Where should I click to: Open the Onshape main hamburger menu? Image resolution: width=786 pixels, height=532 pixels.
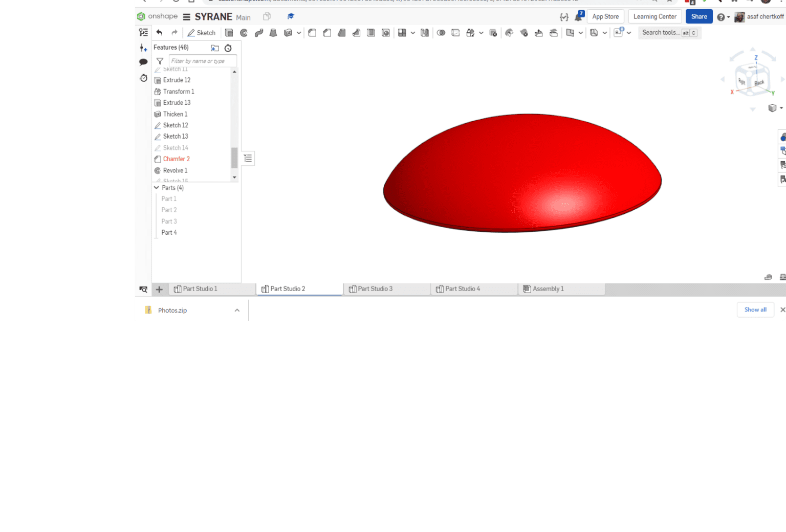pyautogui.click(x=187, y=17)
